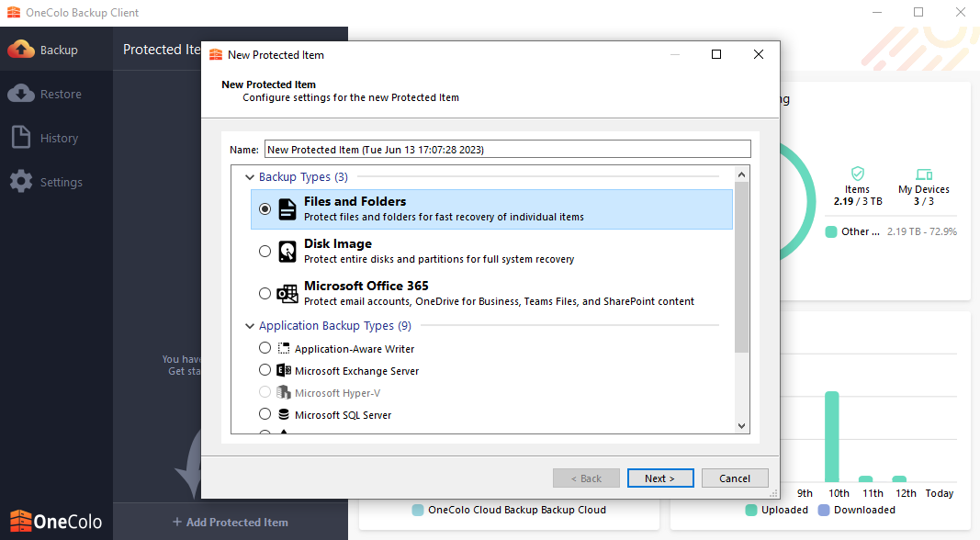Open the Backup tab in sidebar
980x540 pixels.
[56, 50]
